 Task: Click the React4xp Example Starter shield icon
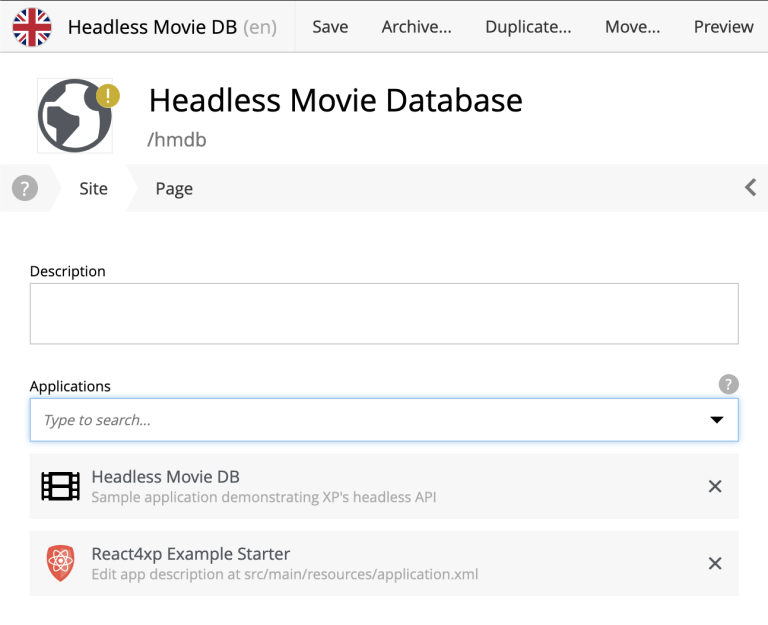tap(61, 563)
